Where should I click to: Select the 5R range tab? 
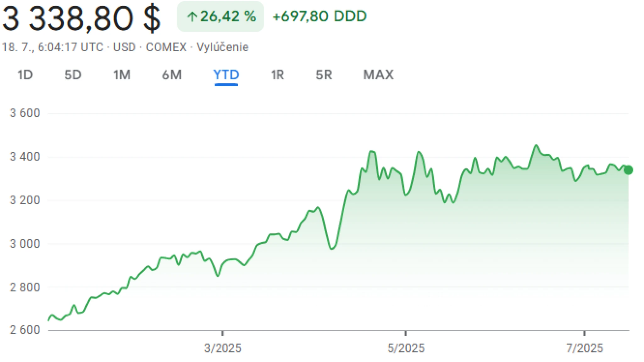(324, 75)
